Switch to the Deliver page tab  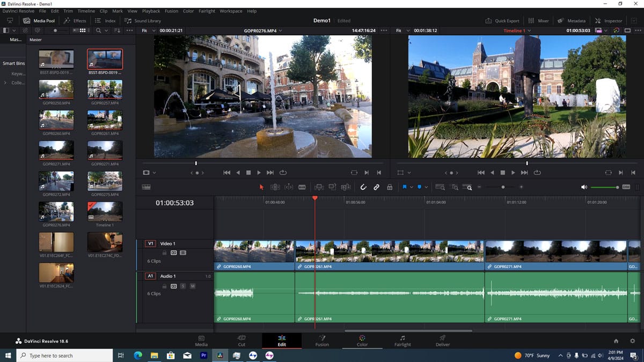click(443, 341)
